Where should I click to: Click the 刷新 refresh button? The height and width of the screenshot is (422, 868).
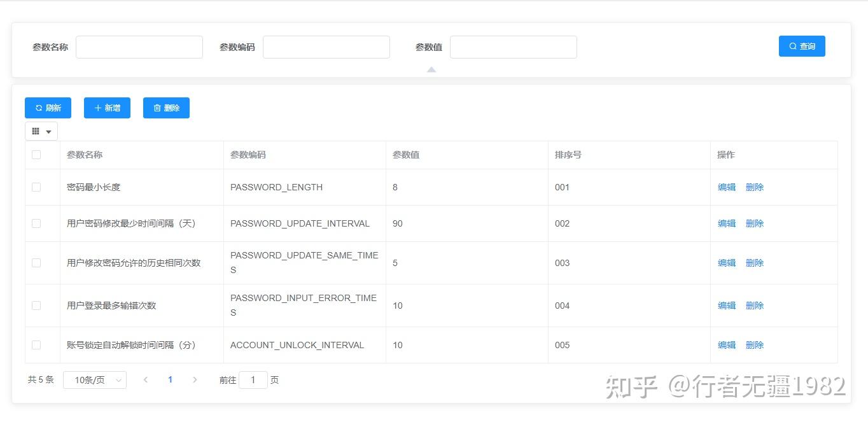coord(48,108)
